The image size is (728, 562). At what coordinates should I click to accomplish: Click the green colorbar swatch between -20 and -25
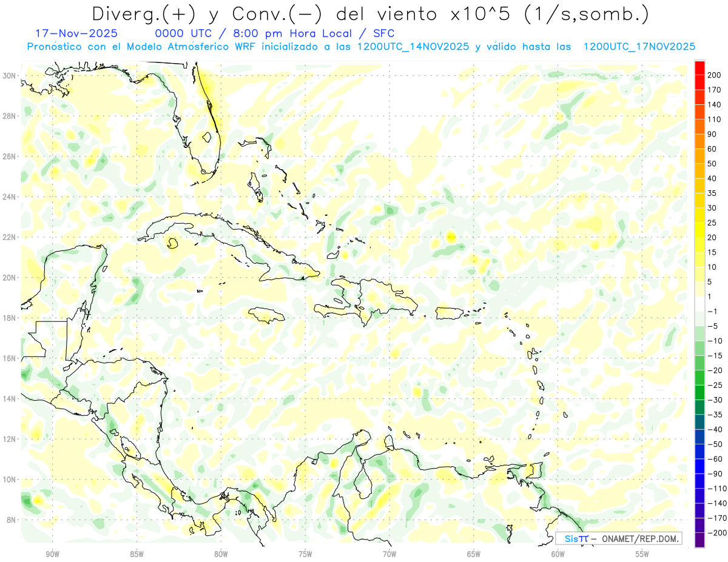[x=699, y=378]
